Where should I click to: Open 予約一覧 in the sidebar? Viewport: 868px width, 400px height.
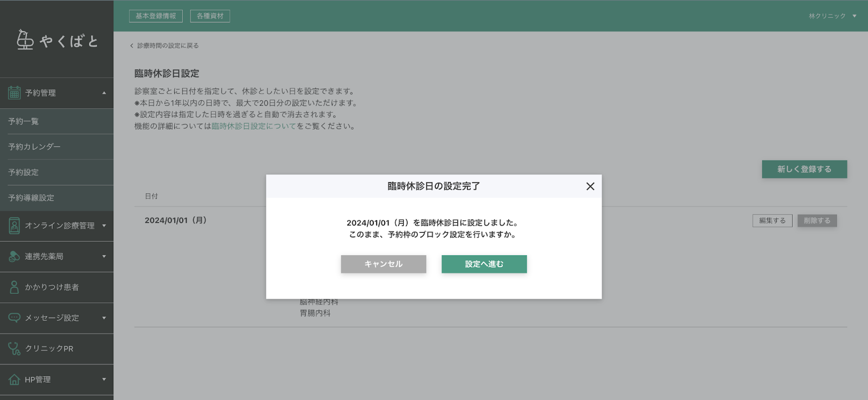57,121
